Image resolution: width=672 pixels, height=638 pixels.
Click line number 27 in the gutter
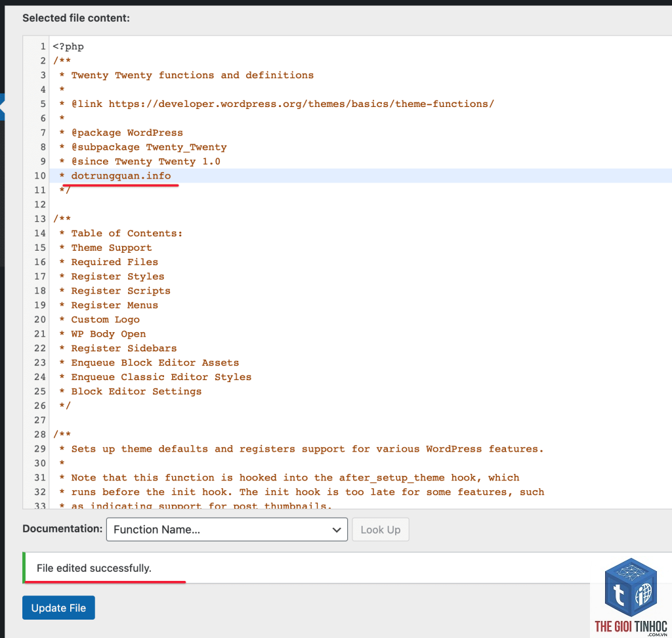click(x=40, y=420)
